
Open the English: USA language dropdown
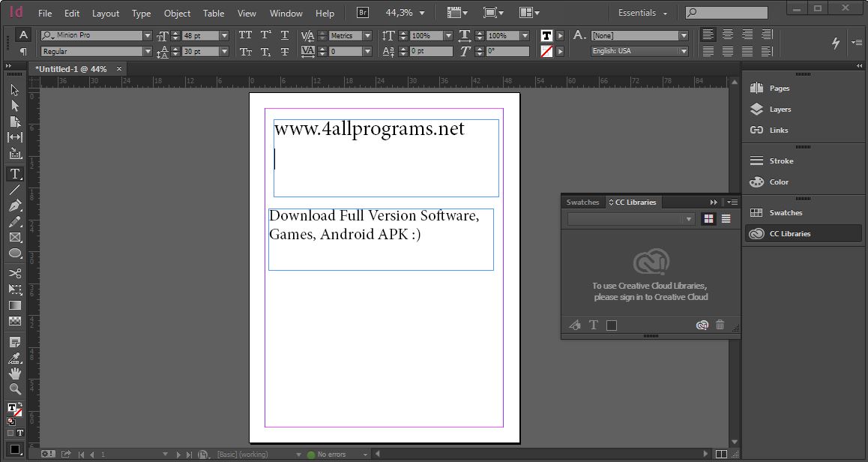[684, 51]
